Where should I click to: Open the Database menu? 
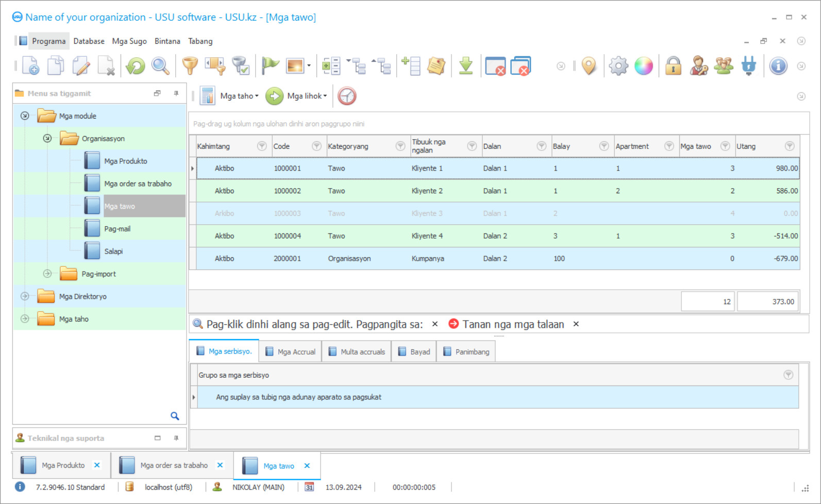pos(89,41)
